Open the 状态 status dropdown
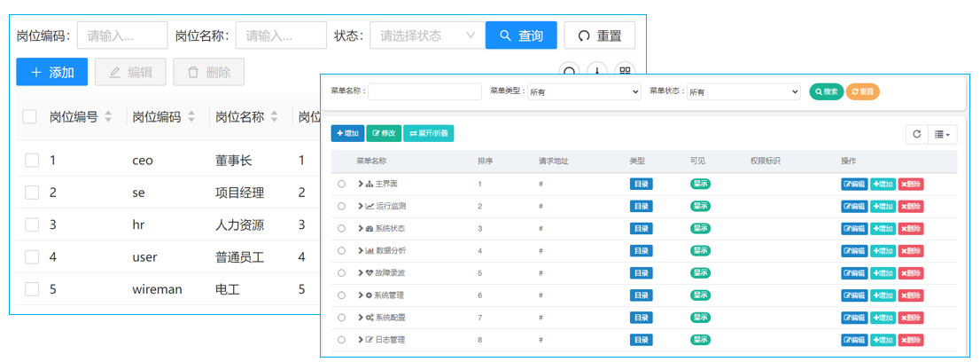Viewport: 980px width, 362px height. (x=427, y=35)
